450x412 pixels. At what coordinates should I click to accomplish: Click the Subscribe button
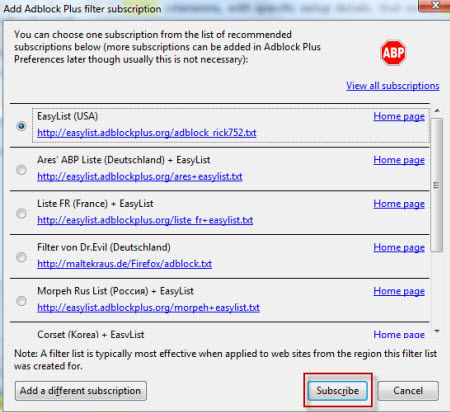(337, 391)
